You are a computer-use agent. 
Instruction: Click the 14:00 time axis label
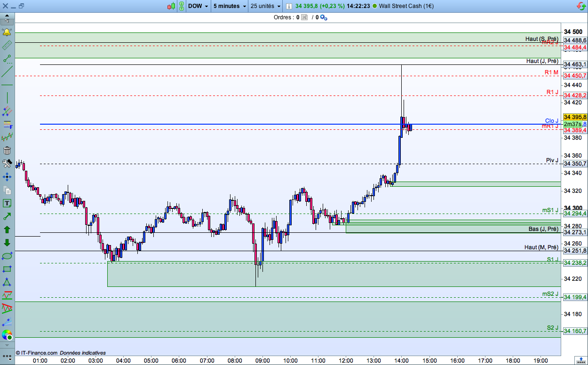[401, 361]
